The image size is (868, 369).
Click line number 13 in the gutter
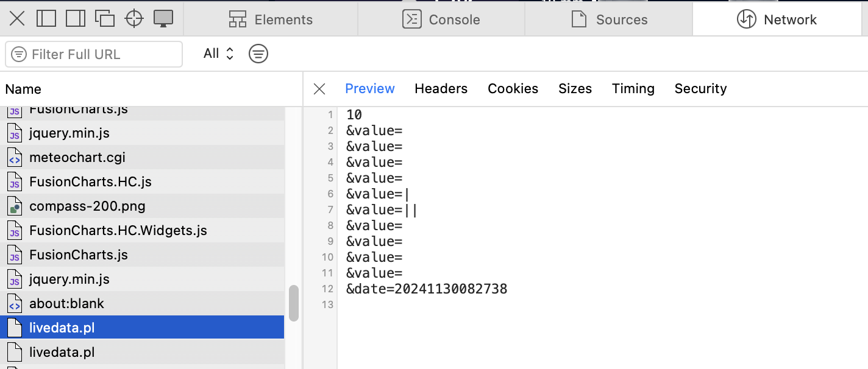coord(329,304)
